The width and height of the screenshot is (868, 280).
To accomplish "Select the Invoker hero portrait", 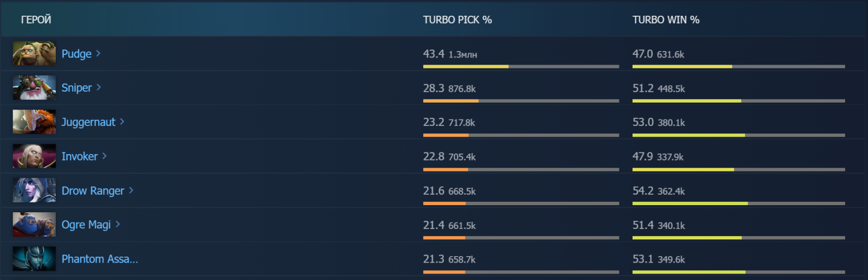I will 34,156.
